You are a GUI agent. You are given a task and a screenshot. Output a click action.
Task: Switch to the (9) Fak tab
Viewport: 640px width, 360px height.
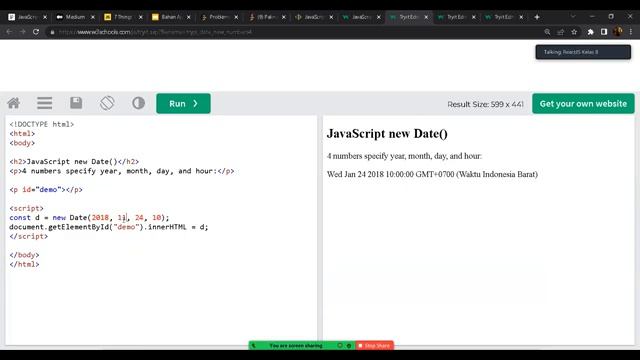(266, 17)
